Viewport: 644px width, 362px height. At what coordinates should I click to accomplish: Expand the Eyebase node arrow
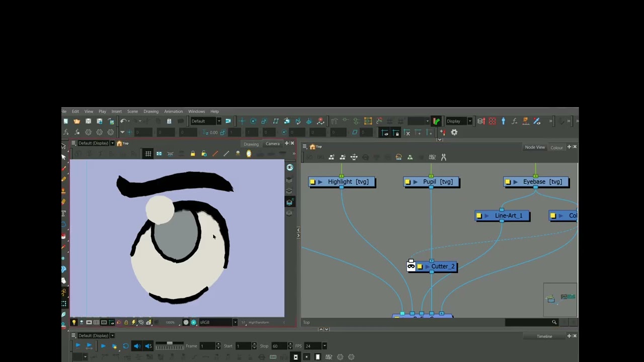tap(516, 182)
